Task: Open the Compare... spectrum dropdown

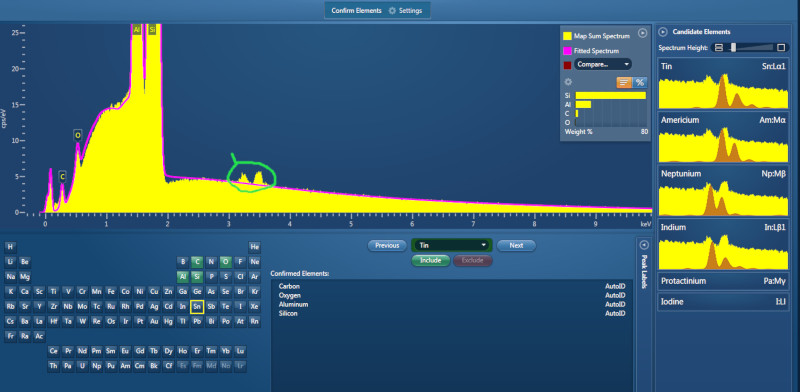Action: [603, 64]
